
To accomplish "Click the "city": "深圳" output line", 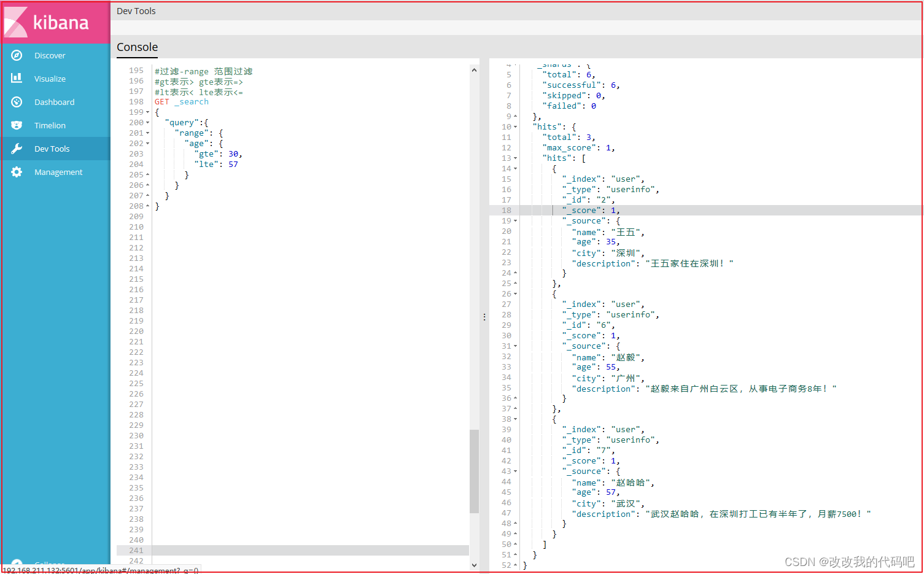I will click(608, 253).
